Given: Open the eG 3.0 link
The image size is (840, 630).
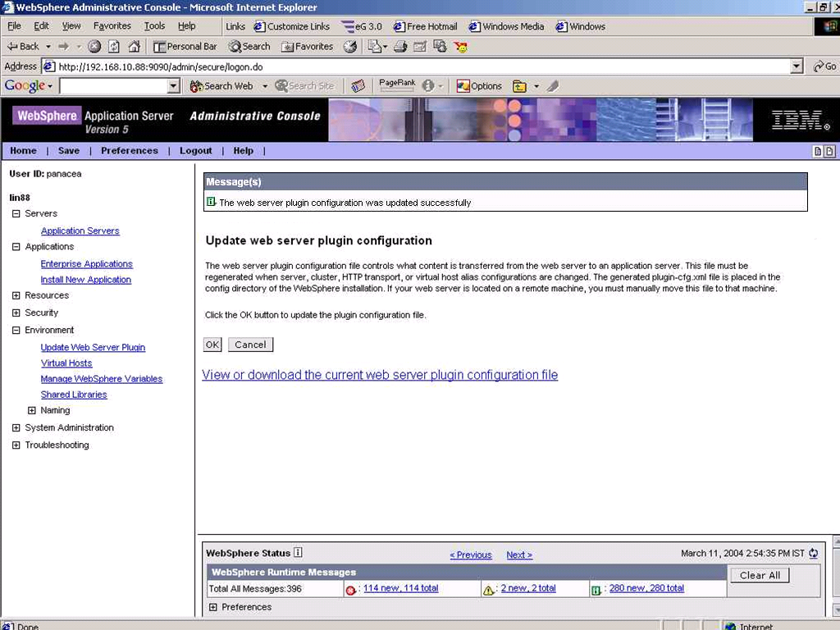Looking at the screenshot, I should point(362,26).
